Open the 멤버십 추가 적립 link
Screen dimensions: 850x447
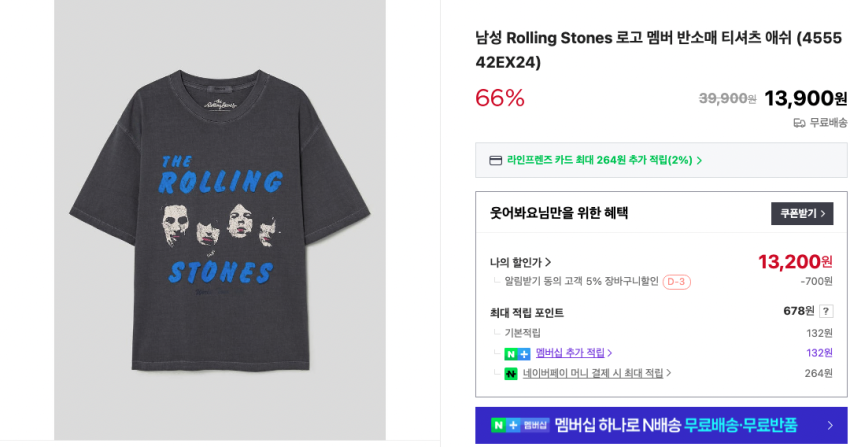[x=570, y=353]
